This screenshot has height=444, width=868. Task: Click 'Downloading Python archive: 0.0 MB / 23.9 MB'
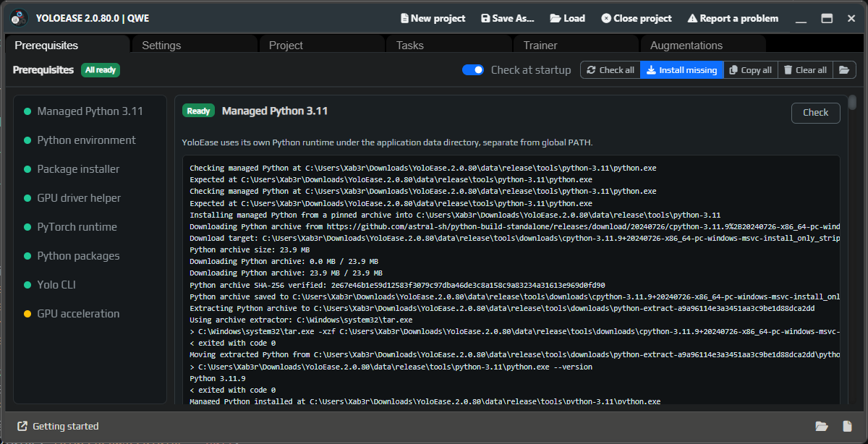coord(284,261)
